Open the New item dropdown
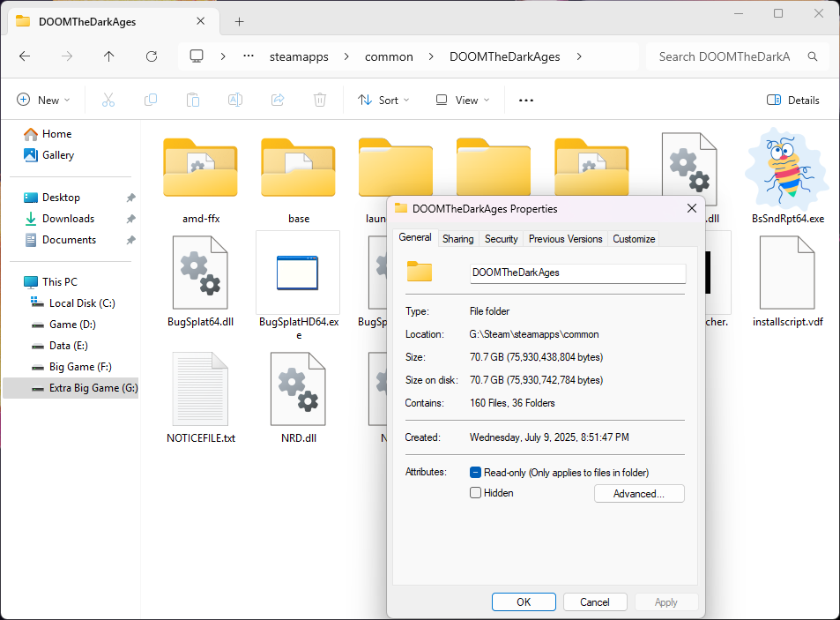Viewport: 840px width, 620px height. [x=43, y=101]
